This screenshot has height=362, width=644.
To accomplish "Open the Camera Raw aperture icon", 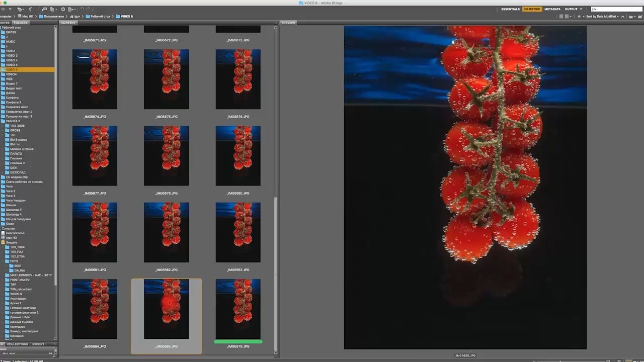I will pos(63,9).
